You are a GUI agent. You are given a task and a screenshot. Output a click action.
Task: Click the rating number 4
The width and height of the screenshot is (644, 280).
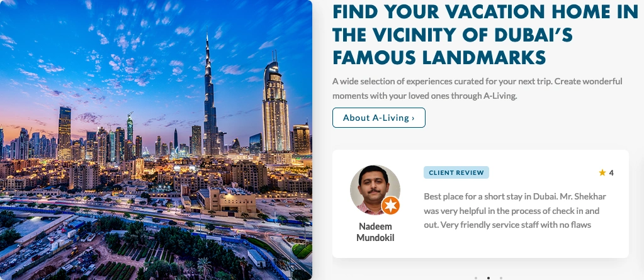611,173
